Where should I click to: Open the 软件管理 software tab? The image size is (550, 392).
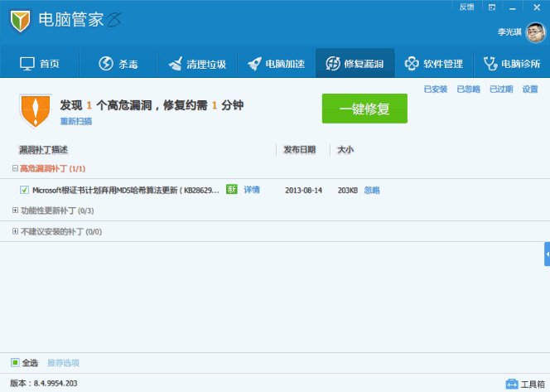[x=434, y=64]
